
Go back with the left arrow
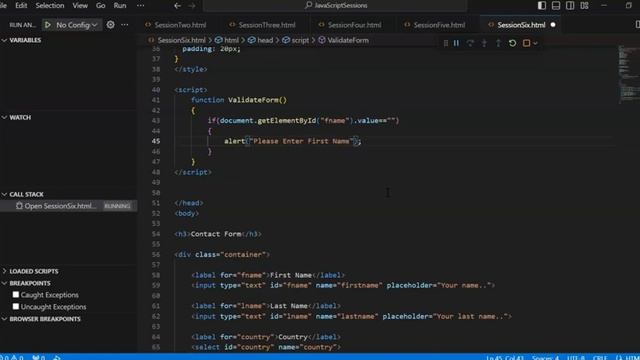[x=177, y=5]
